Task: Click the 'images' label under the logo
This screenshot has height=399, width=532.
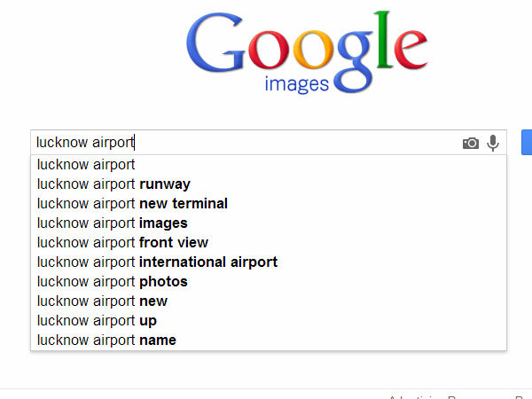Action: pyautogui.click(x=297, y=84)
